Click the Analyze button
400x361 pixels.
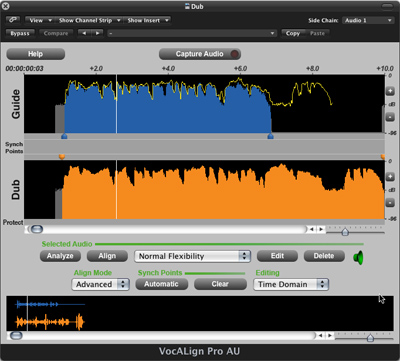60,256
